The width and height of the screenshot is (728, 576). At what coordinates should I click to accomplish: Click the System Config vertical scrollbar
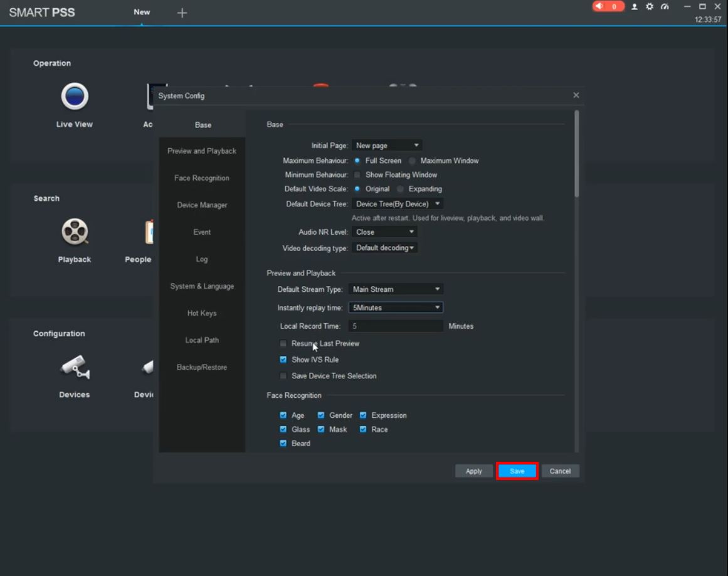click(x=577, y=153)
